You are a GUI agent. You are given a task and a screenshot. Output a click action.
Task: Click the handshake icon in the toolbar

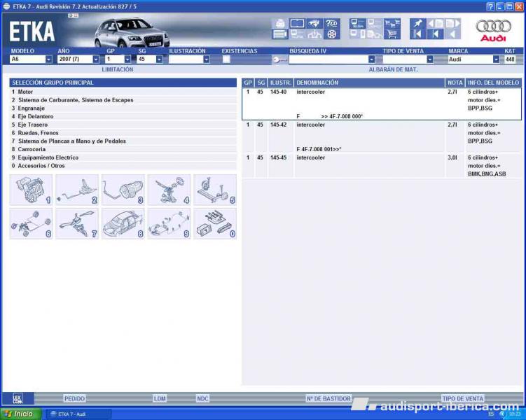coord(314,23)
